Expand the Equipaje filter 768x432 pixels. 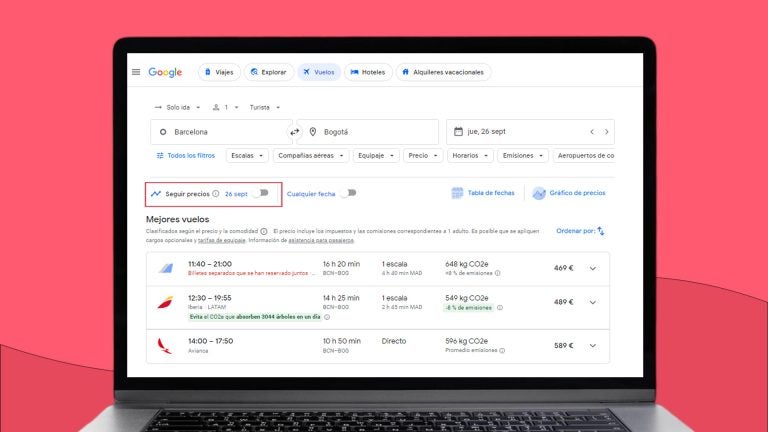coord(376,155)
